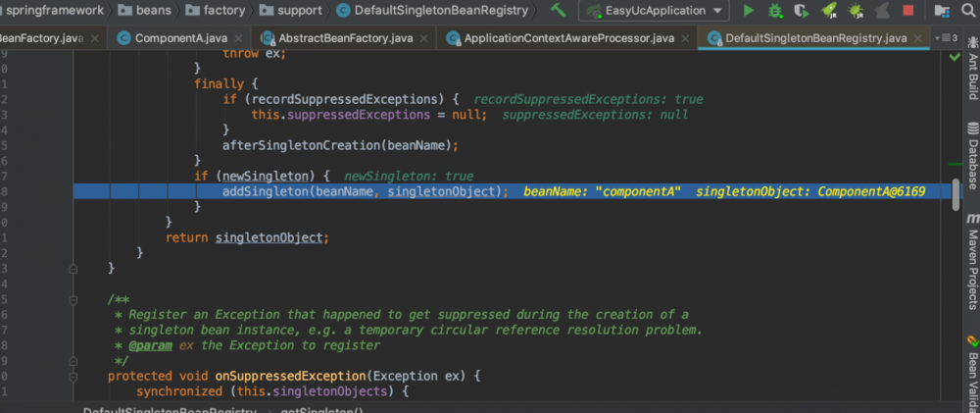
Task: Select the DefaultSingletonBeanRegistry.java tab
Action: point(815,38)
